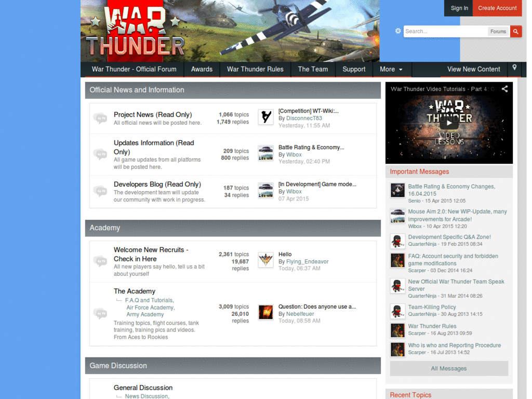532x399 pixels.
Task: View Nebelfeuer user profile
Action: point(300,314)
